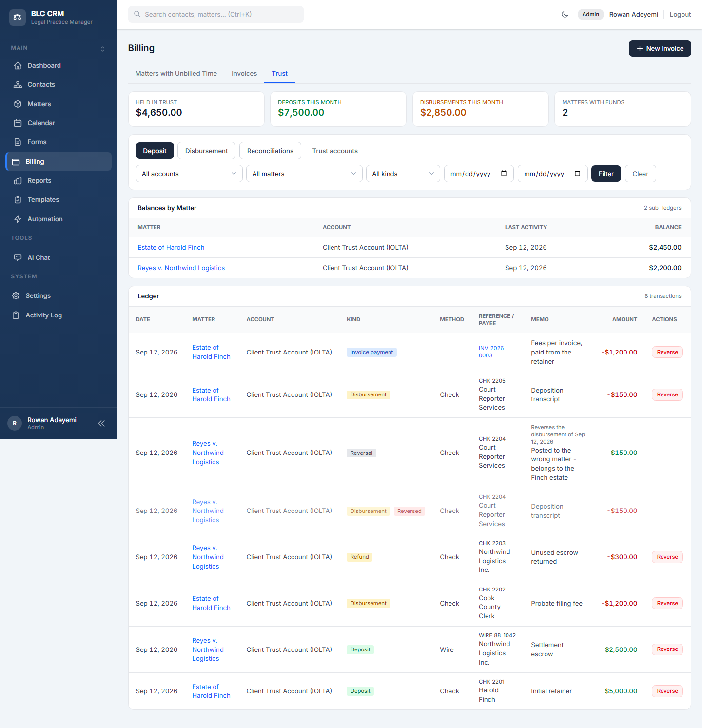Click the Forms document icon
Image resolution: width=702 pixels, height=728 pixels.
(18, 142)
